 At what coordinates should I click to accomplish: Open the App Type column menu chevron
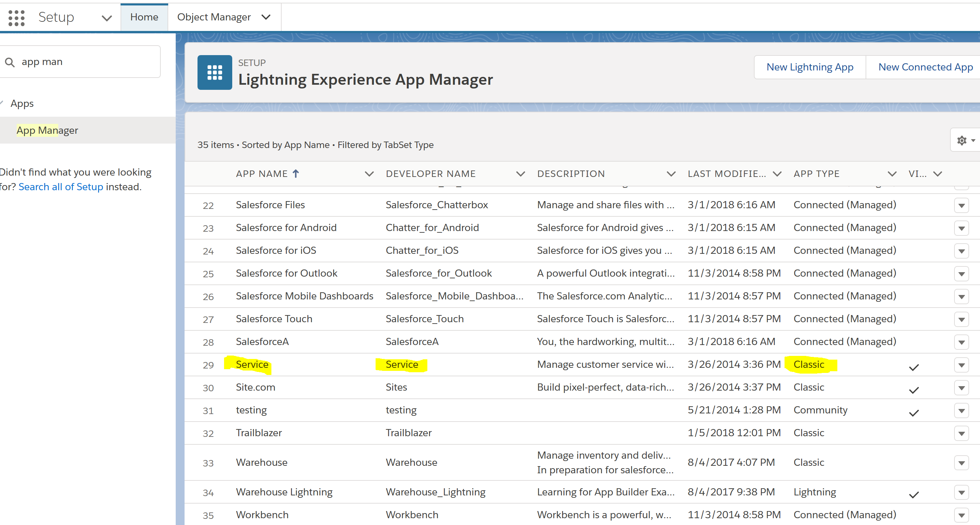point(892,174)
